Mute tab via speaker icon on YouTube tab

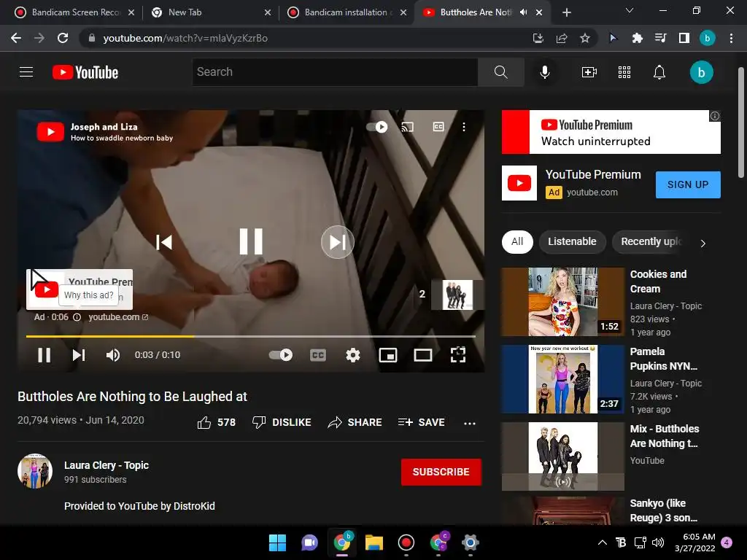[523, 12]
